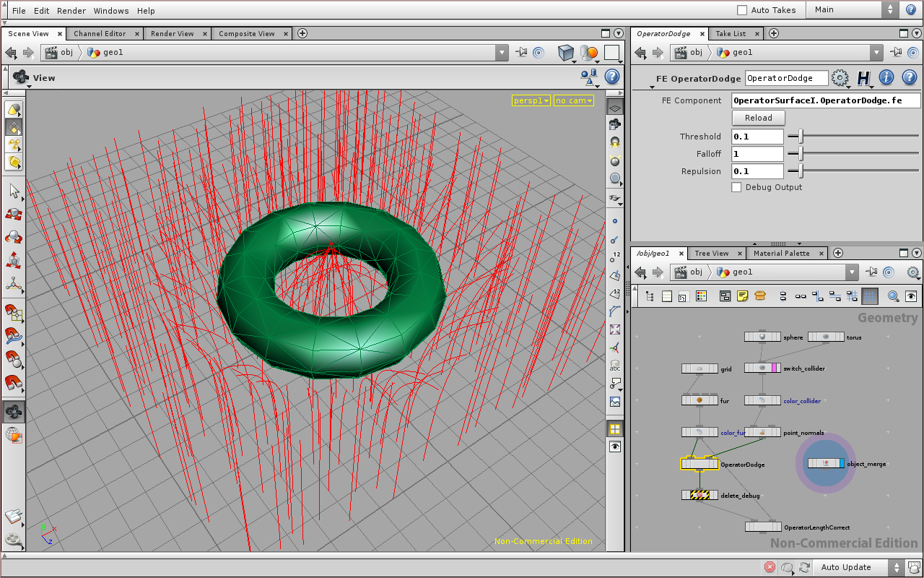Open the Render menu
The height and width of the screenshot is (578, 924).
pyautogui.click(x=71, y=11)
